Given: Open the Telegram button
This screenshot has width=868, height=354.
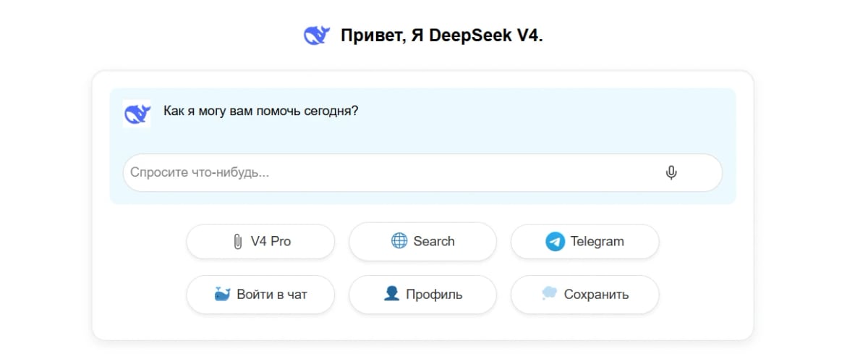Looking at the screenshot, I should tap(584, 242).
